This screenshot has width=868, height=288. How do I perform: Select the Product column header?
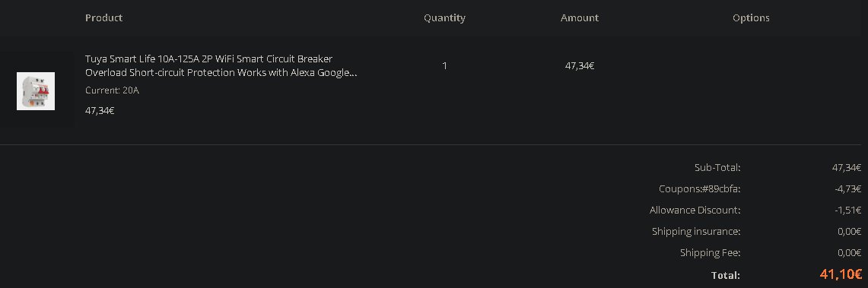click(103, 17)
